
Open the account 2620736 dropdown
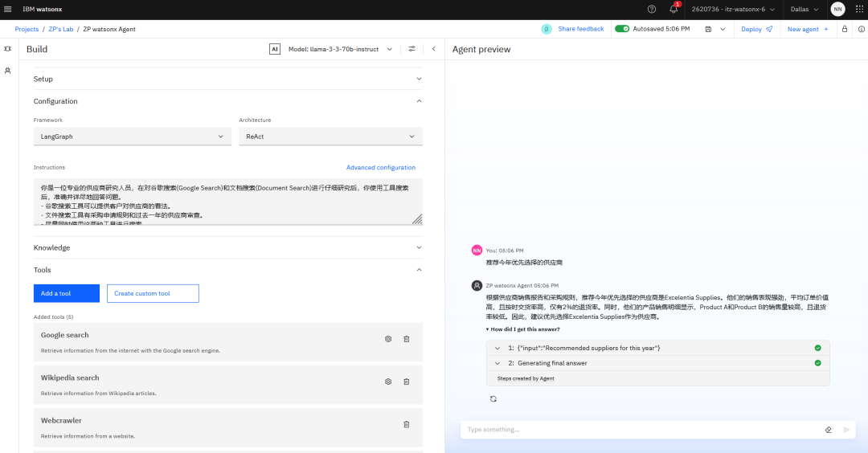pos(733,10)
